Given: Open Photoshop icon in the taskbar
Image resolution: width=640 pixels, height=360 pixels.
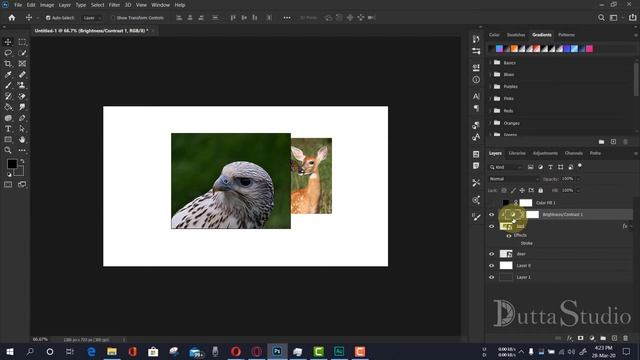Looking at the screenshot, I should (277, 351).
